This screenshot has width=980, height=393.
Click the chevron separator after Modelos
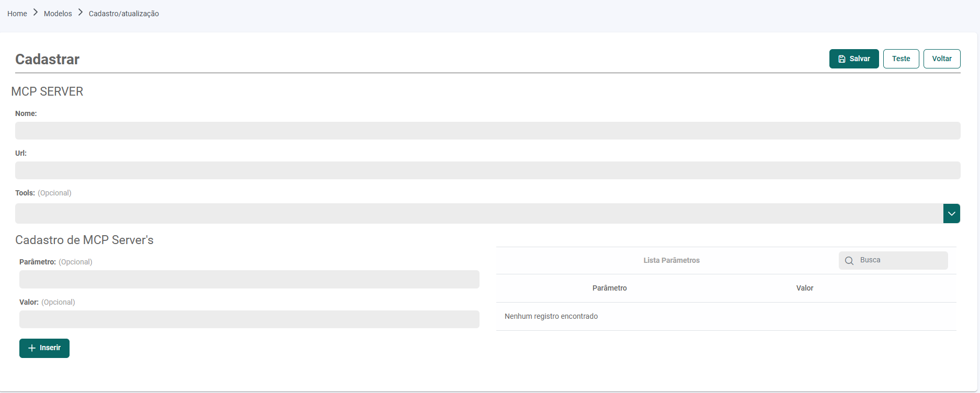coord(81,13)
